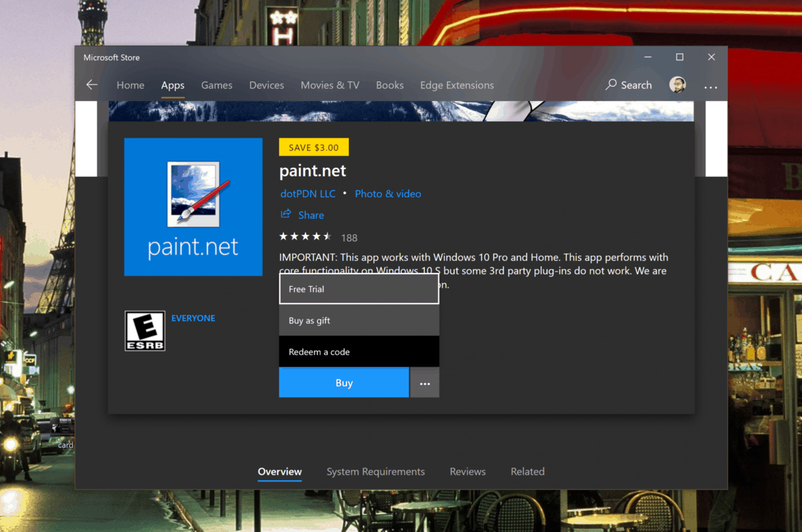The image size is (802, 532).
Task: Show System Requirements section
Action: [376, 472]
